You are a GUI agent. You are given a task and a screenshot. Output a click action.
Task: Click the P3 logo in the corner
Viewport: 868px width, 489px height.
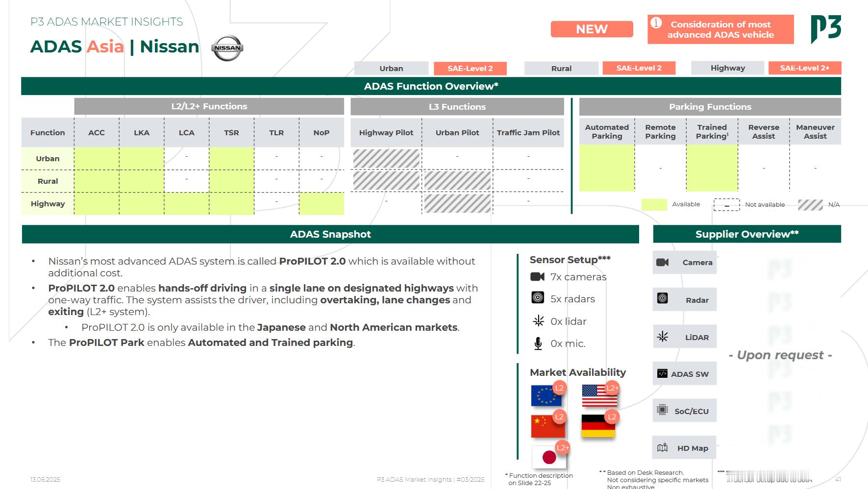[x=826, y=29]
